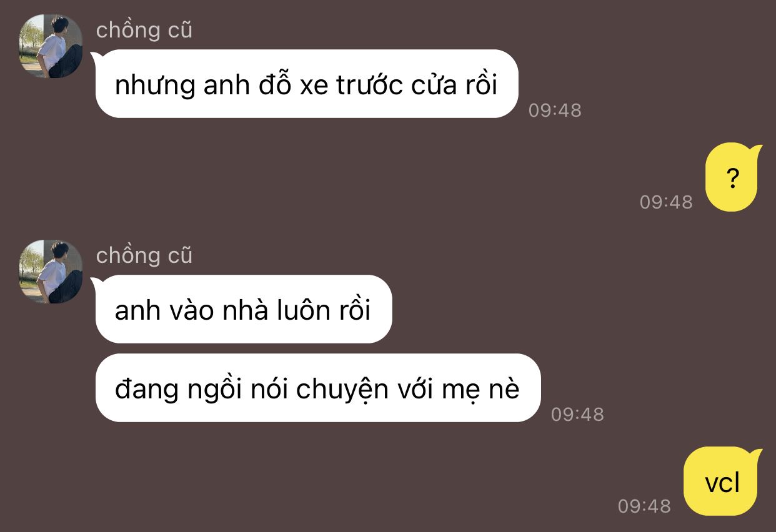Open 'chồng cũ' name above 'anh vào nhà luôn rồi'
The height and width of the screenshot is (532, 776).
pyautogui.click(x=144, y=255)
